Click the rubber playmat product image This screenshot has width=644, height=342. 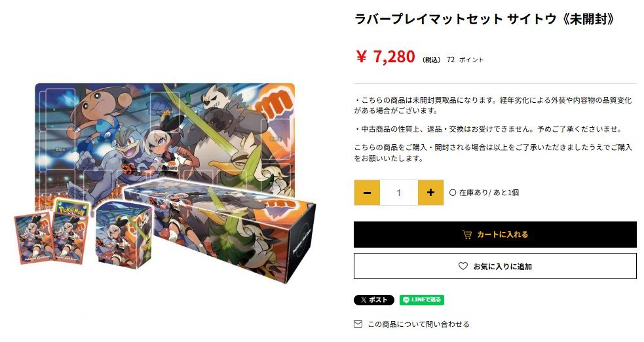point(164,136)
